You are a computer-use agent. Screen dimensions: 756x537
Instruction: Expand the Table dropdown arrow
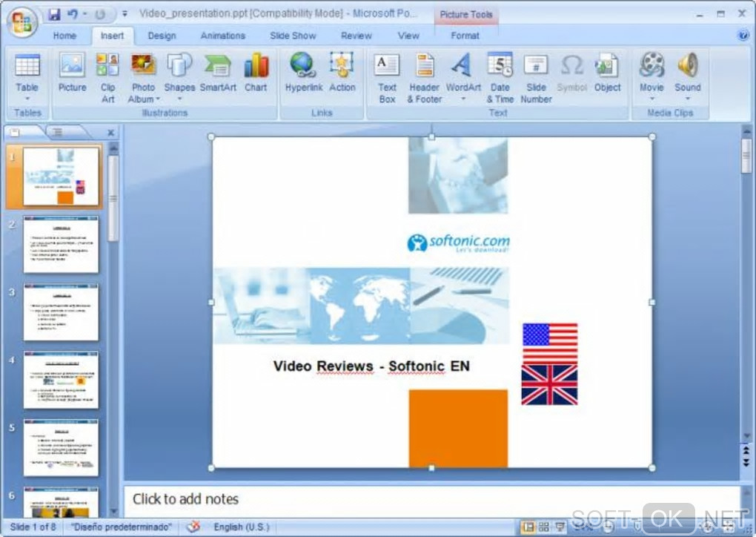27,99
